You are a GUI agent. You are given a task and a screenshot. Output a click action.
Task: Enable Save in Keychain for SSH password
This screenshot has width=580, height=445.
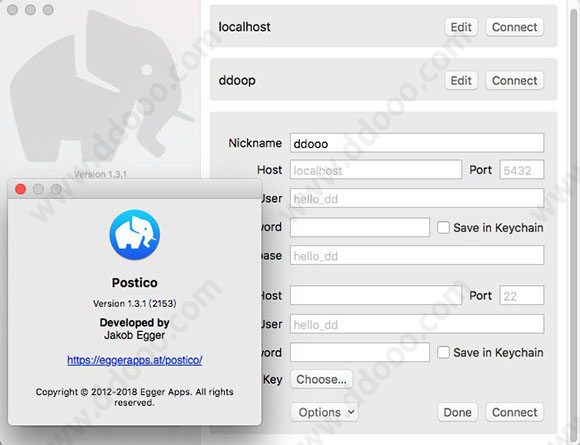point(443,352)
